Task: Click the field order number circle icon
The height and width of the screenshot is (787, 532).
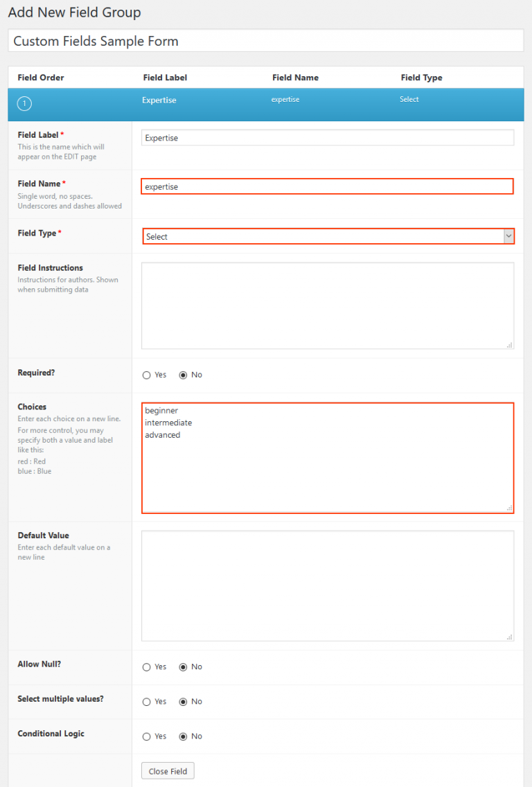Action: point(24,103)
